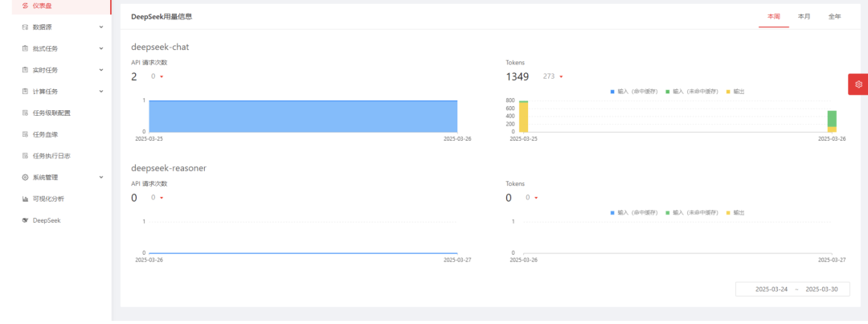Viewport: 868px width, 324px height.
Task: Click red arrow beside 273 tokens change
Action: pyautogui.click(x=561, y=77)
